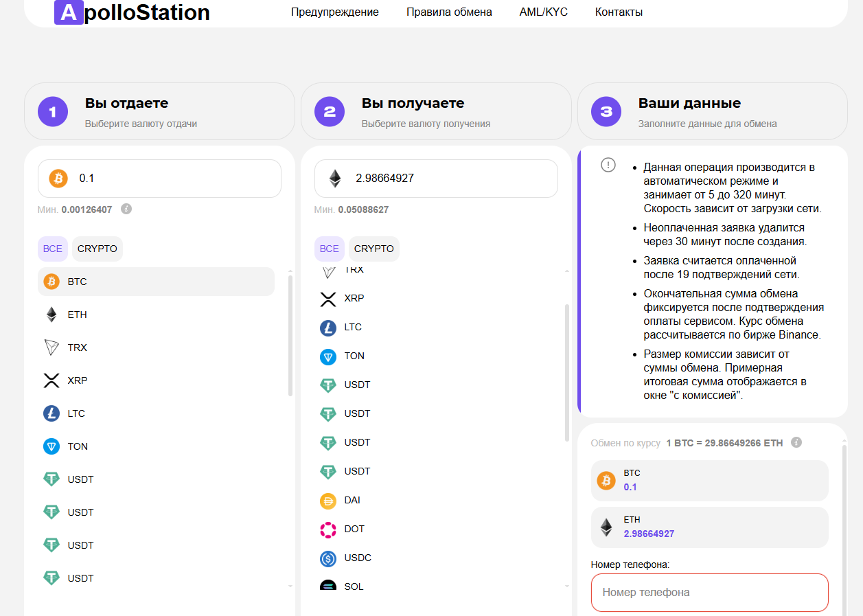Click the info icon next to the exchange rate
The height and width of the screenshot is (616, 863).
point(796,443)
